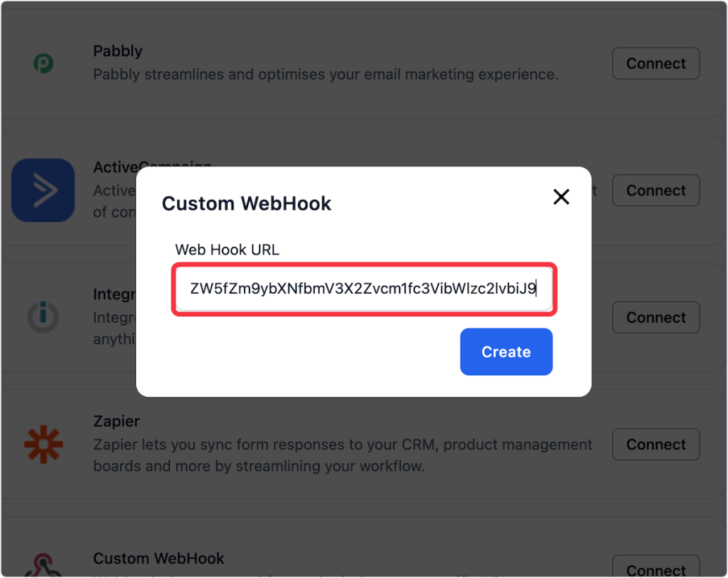Click the Integrately logo icon
Image resolution: width=728 pixels, height=578 pixels.
click(43, 317)
